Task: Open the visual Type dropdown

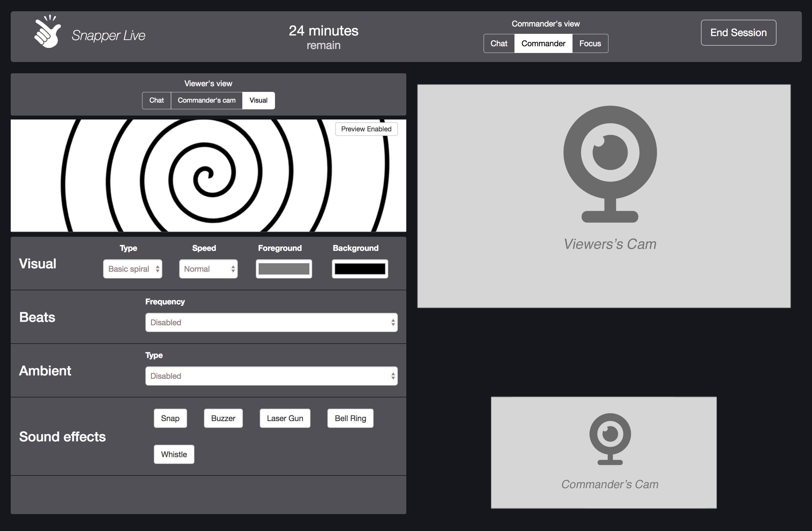Action: [132, 269]
